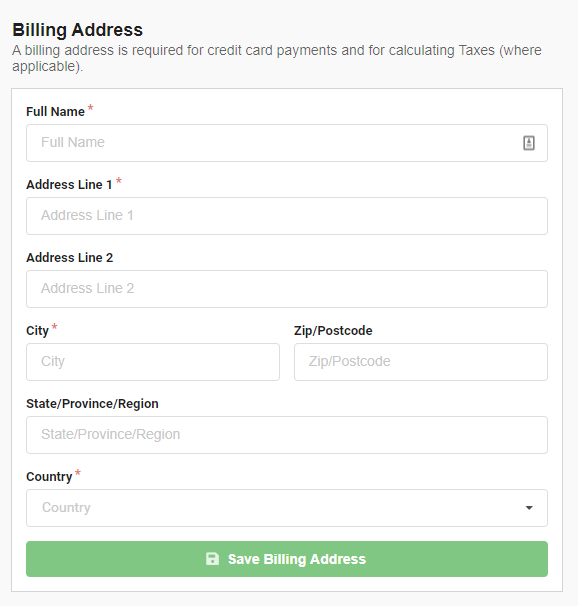Viewport: 578px width, 606px height.
Task: Click the floppy disk icon on Save button
Action: click(212, 559)
